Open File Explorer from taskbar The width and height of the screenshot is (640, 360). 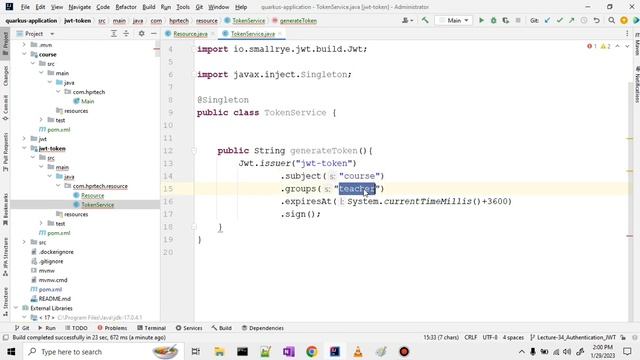click(219, 351)
